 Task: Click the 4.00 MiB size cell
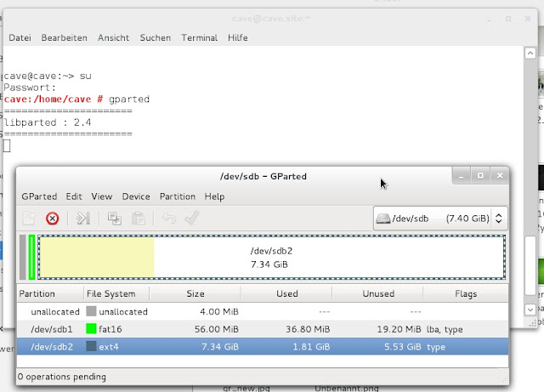(x=219, y=311)
